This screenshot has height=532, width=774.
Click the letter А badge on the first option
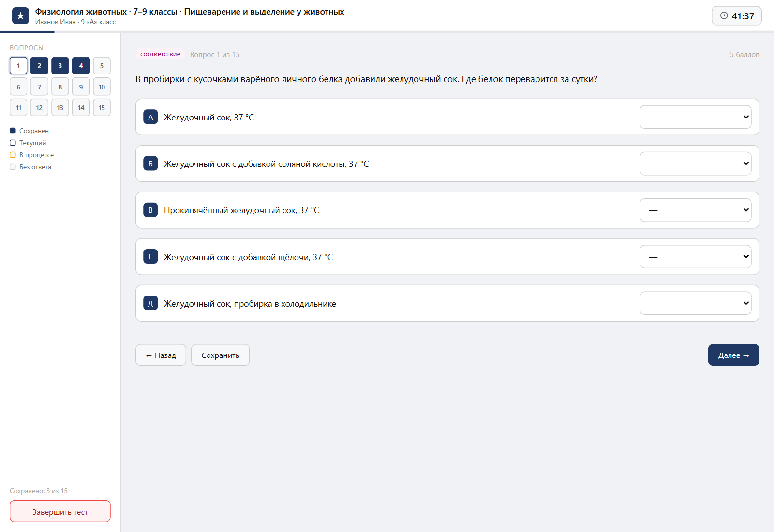[150, 117]
